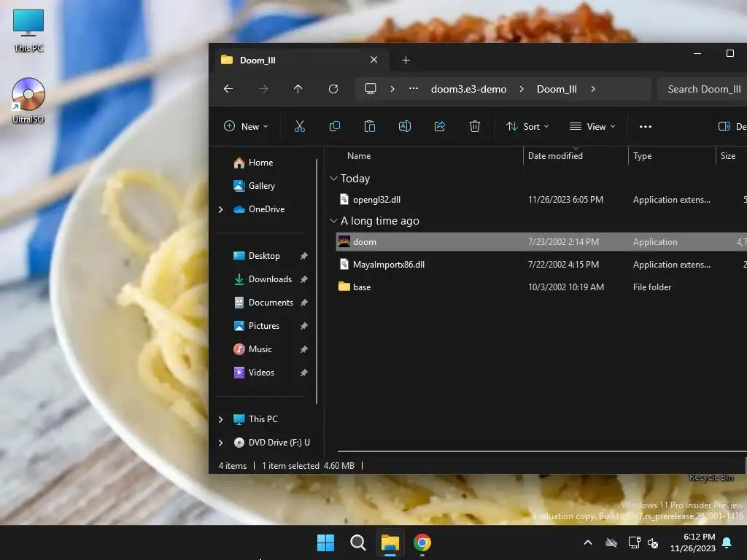The width and height of the screenshot is (747, 560).
Task: Go up one folder level
Action: [x=298, y=89]
